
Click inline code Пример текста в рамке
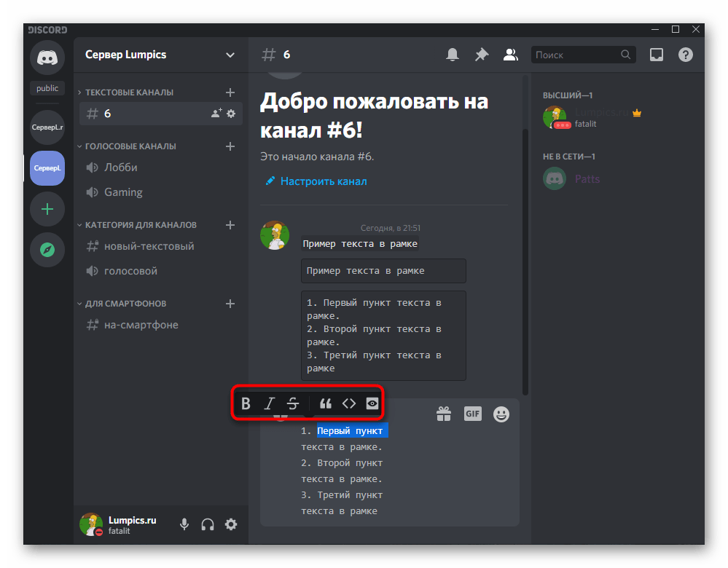coord(360,244)
